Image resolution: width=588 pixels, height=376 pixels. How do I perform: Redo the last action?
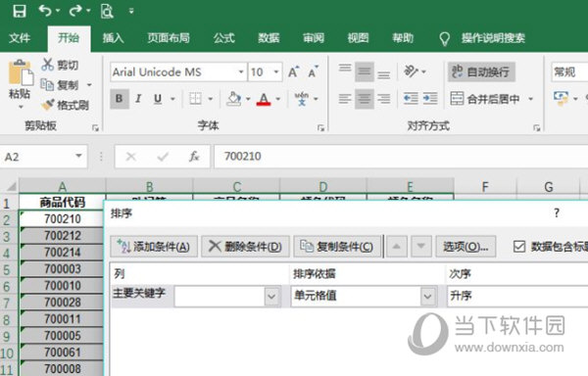pos(75,11)
